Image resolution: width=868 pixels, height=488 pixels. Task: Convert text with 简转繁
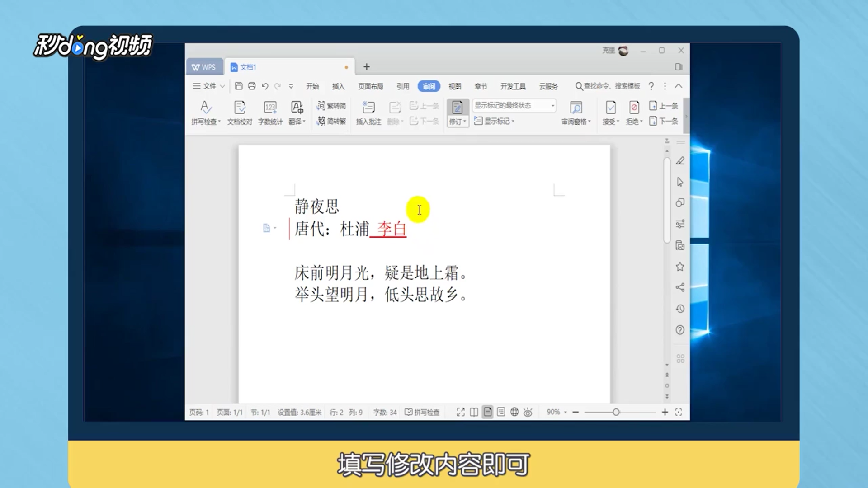331,121
